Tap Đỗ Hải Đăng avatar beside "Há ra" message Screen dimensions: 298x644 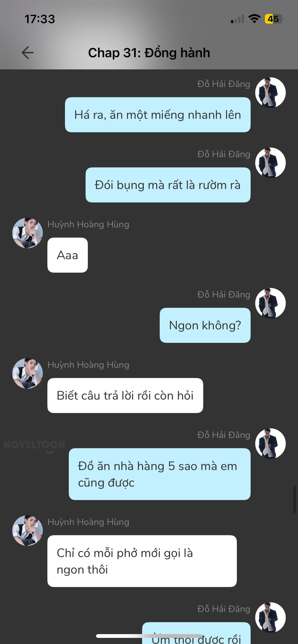point(270,93)
